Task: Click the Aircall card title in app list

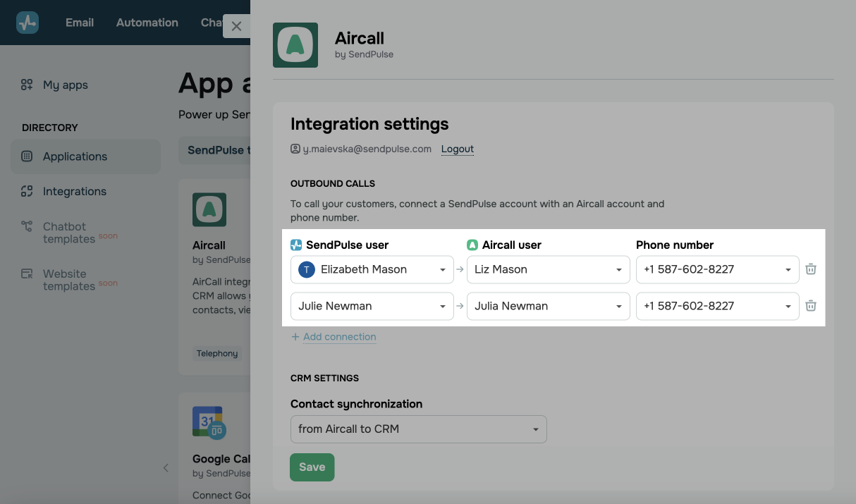Action: [209, 245]
